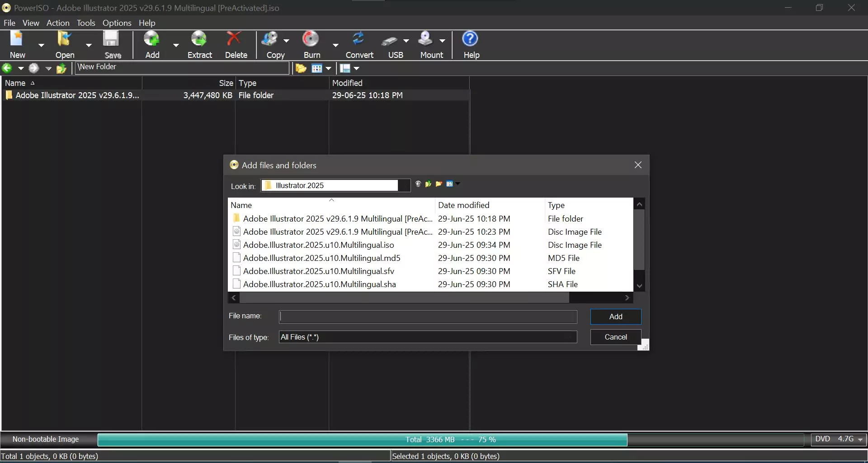Sort dialog list by Date modified column
Viewport: 868px width, 463px height.
point(490,205)
